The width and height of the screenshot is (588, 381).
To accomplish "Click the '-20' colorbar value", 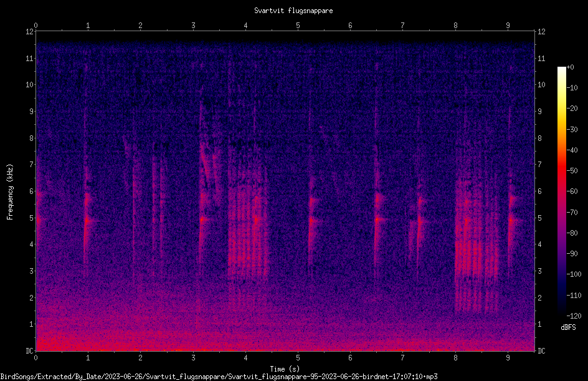I will [572, 109].
